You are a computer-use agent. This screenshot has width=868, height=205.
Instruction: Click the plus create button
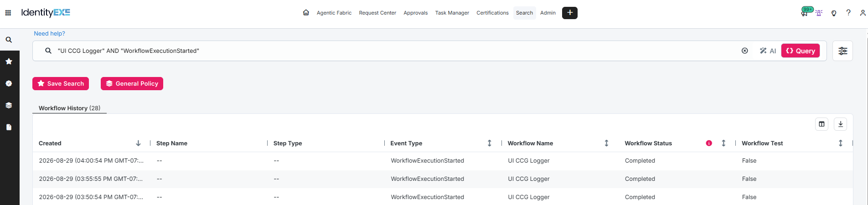click(570, 13)
